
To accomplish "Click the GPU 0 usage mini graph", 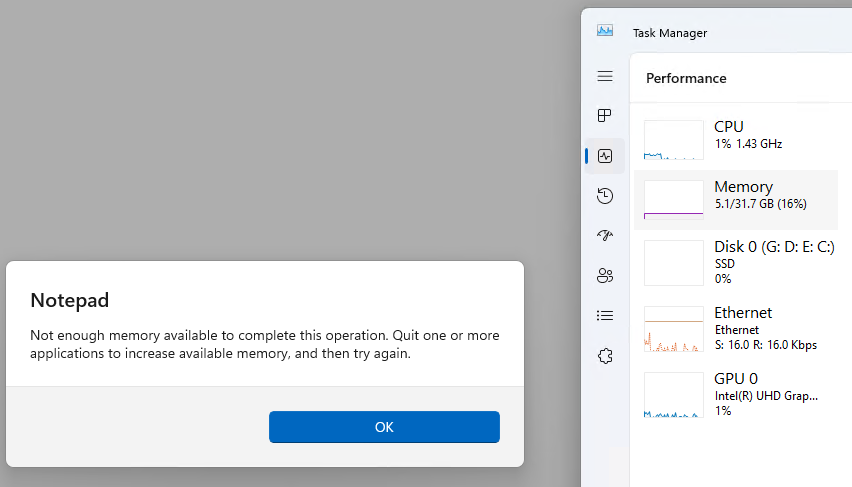I will point(674,394).
